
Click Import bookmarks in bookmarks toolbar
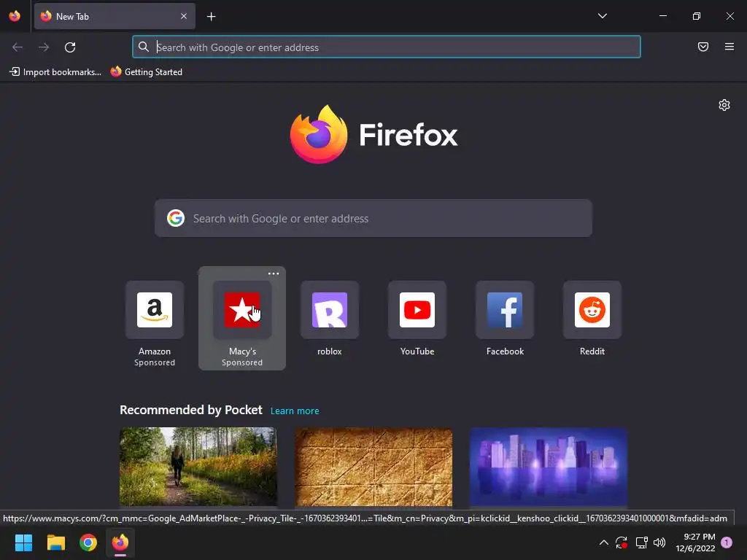(55, 72)
